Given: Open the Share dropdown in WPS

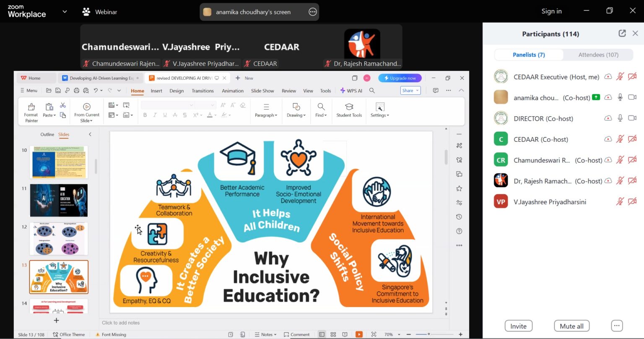Looking at the screenshot, I should (410, 91).
